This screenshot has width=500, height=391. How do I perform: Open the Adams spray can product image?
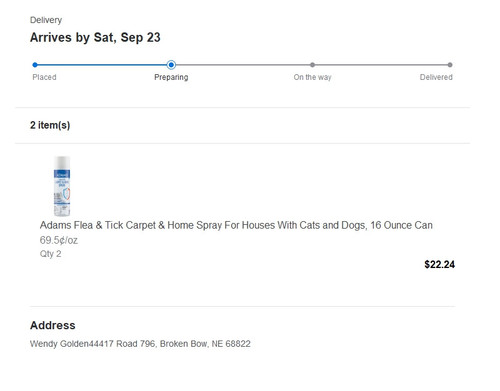pos(62,186)
